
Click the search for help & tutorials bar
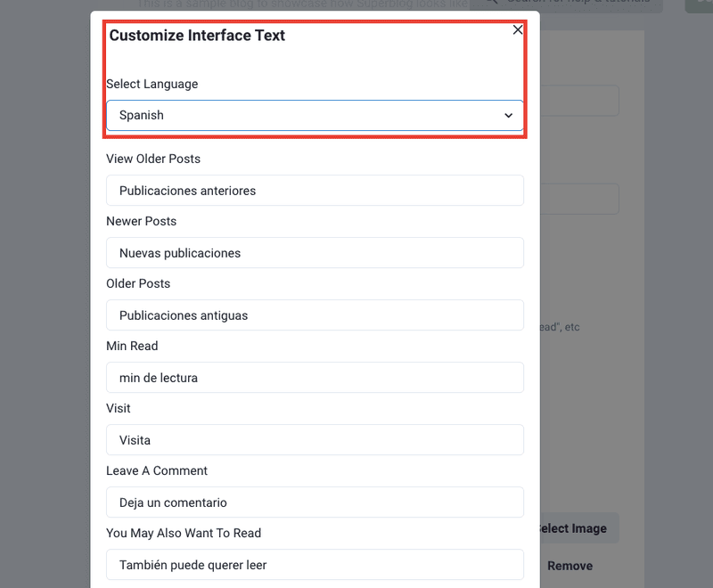tap(579, 4)
